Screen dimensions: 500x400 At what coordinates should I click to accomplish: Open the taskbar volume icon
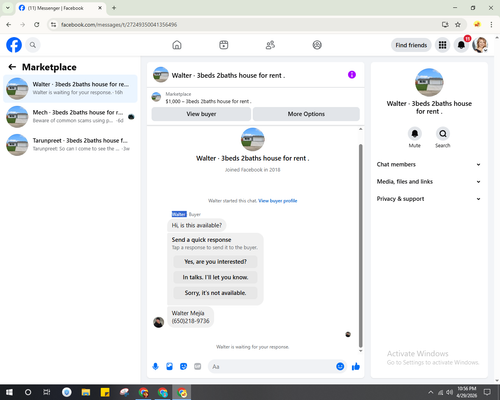coord(450,392)
